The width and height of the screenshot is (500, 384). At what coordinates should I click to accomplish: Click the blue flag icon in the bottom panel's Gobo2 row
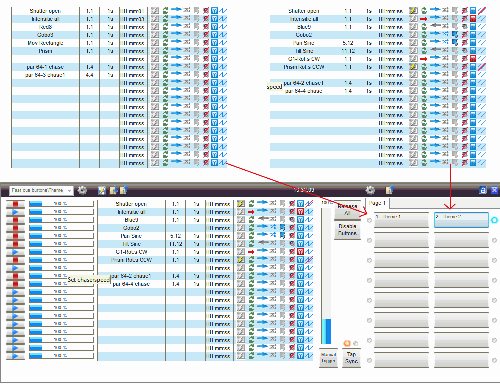click(x=282, y=228)
